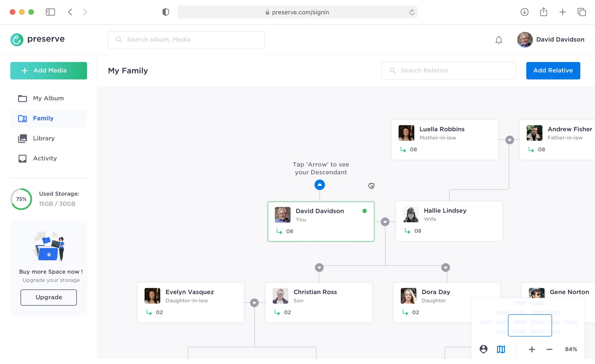Image resolution: width=595 pixels, height=364 pixels.
Task: Open the Library section
Action: [x=44, y=138]
